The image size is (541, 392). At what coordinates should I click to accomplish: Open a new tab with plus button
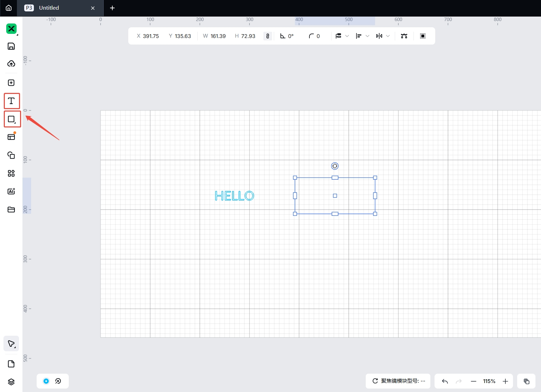coord(112,8)
